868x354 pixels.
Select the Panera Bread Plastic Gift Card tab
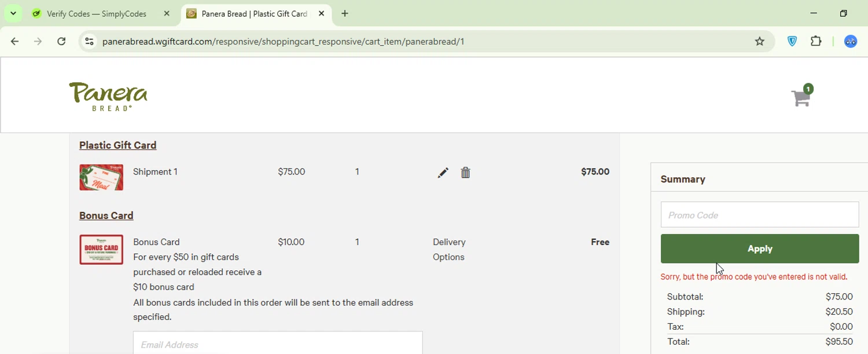click(x=255, y=13)
